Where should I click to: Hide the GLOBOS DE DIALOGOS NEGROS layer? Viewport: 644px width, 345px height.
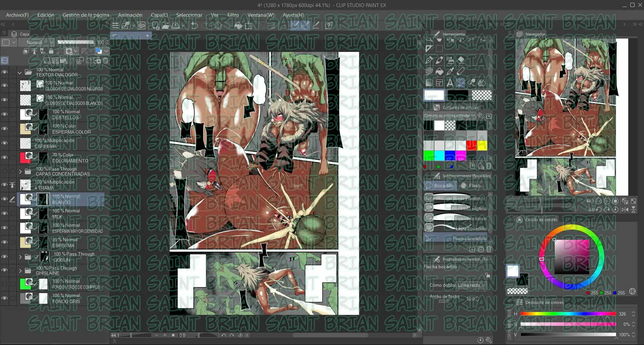pyautogui.click(x=4, y=85)
